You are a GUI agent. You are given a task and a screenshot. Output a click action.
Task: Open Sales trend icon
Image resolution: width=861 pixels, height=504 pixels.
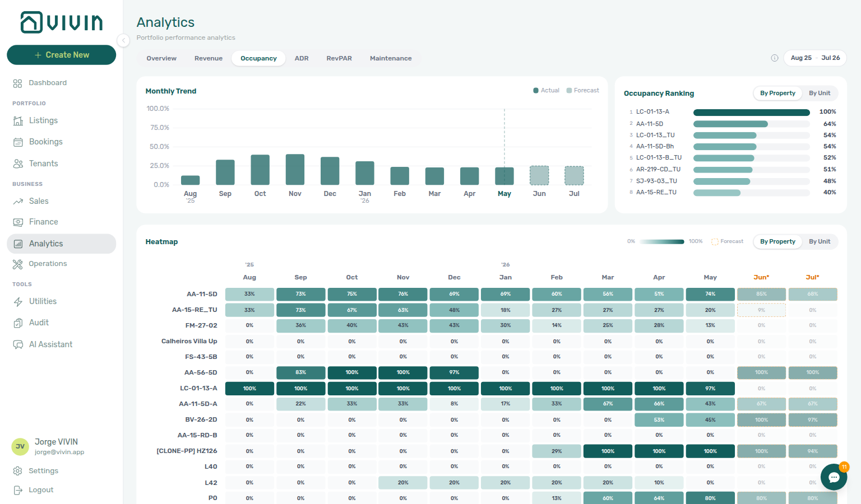click(x=18, y=201)
